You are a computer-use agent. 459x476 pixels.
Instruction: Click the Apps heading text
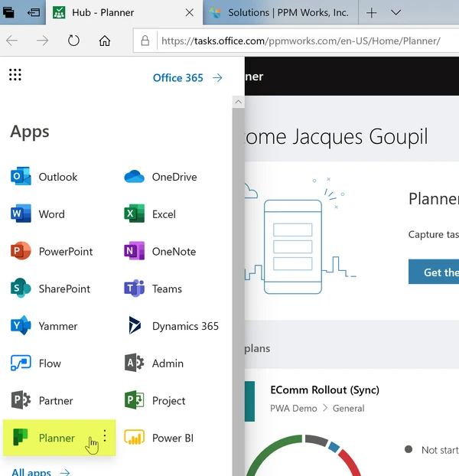click(x=30, y=132)
